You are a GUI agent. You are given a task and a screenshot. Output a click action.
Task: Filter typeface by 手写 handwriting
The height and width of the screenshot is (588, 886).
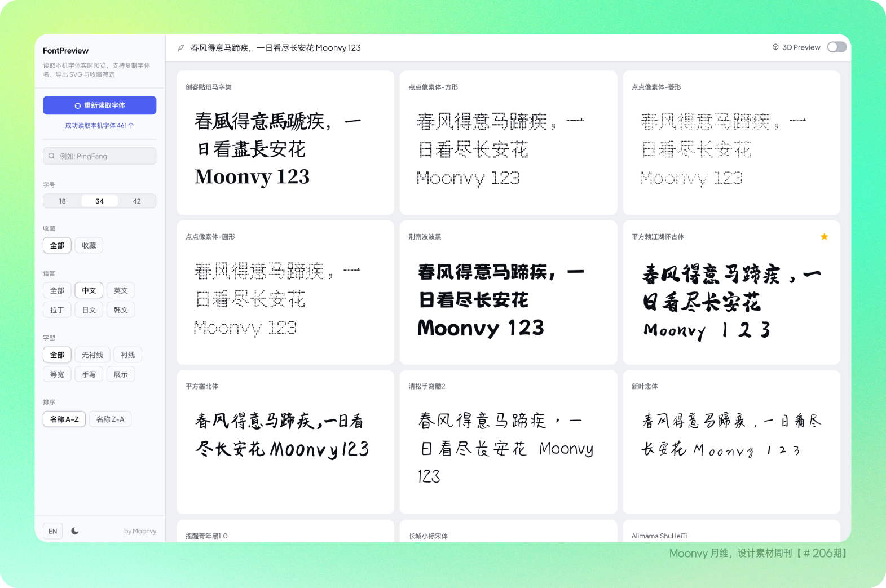click(89, 374)
